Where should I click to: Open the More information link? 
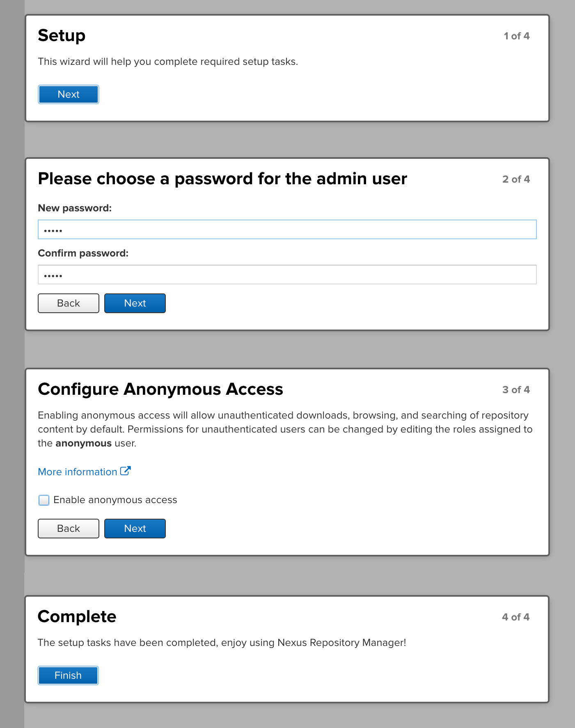(x=78, y=472)
